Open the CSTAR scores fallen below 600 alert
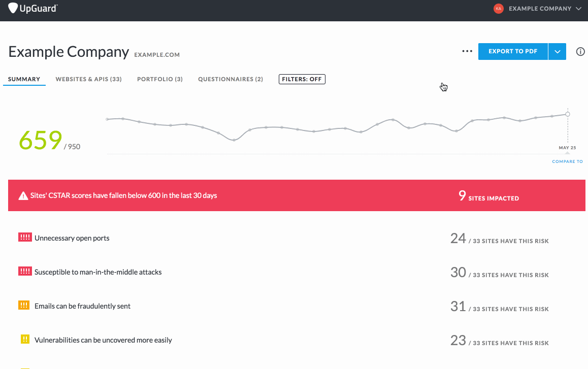The image size is (588, 369). pos(296,195)
